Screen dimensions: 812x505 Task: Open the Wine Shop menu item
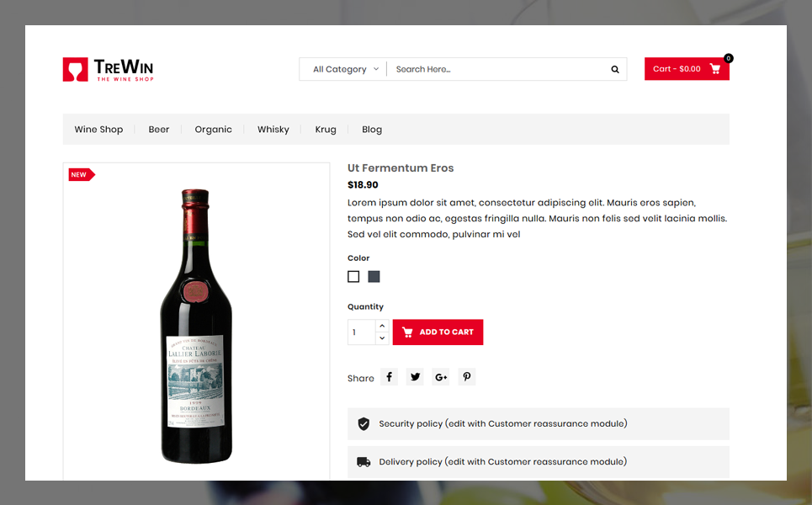click(98, 130)
